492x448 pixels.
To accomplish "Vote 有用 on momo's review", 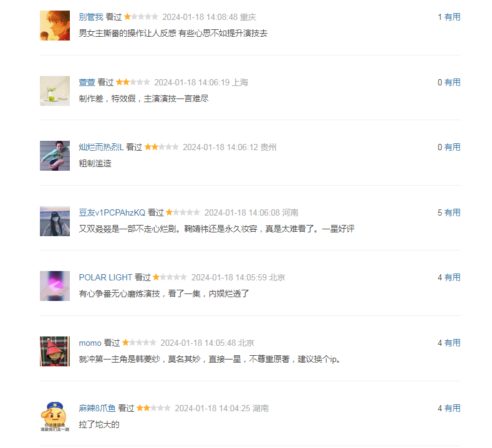I will [x=452, y=343].
